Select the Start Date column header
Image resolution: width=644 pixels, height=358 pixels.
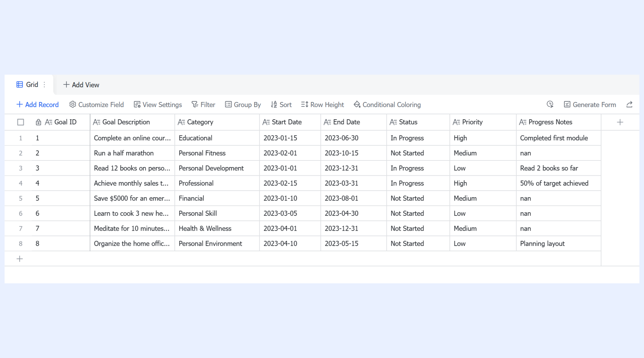tap(290, 122)
